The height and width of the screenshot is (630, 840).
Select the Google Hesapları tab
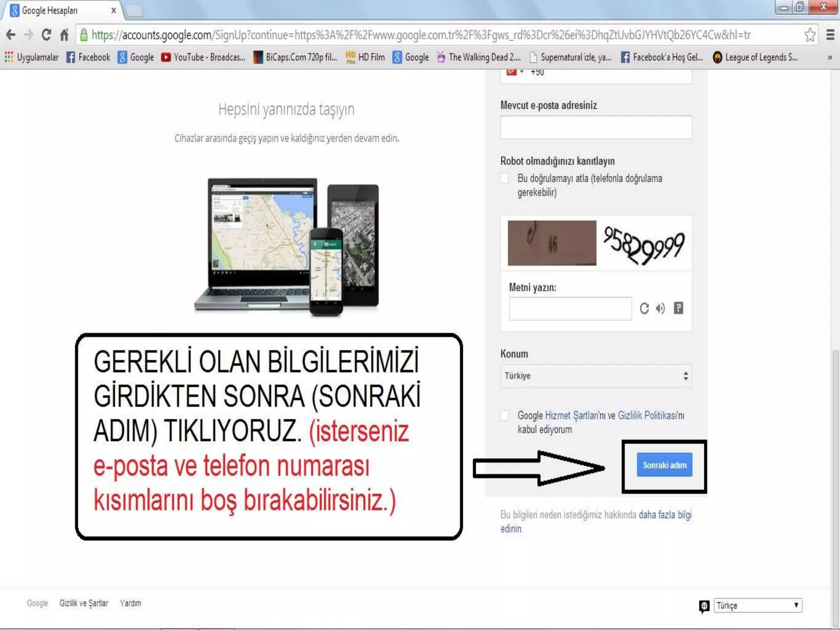tap(62, 10)
